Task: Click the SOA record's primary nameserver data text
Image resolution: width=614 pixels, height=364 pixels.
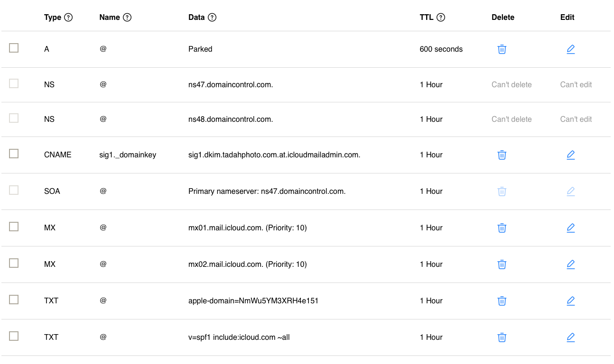Action: (x=267, y=191)
